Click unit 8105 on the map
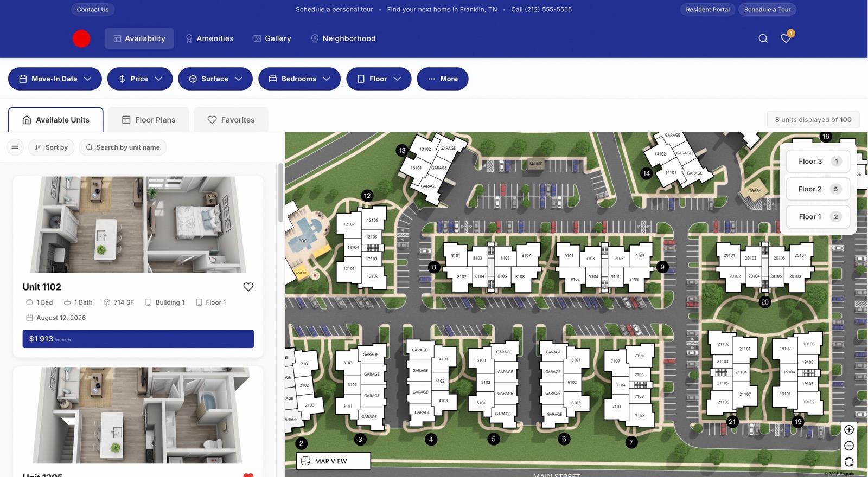868x477 pixels. coord(505,258)
